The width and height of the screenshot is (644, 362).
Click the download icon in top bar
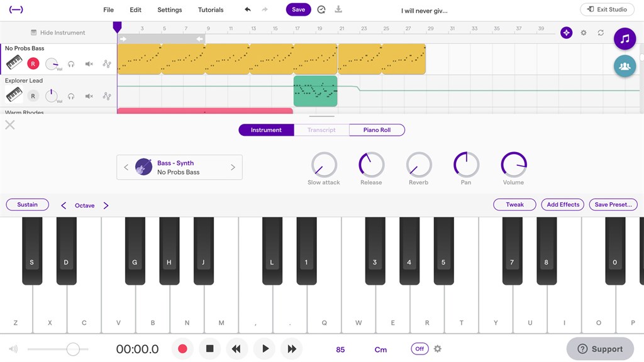(x=338, y=9)
